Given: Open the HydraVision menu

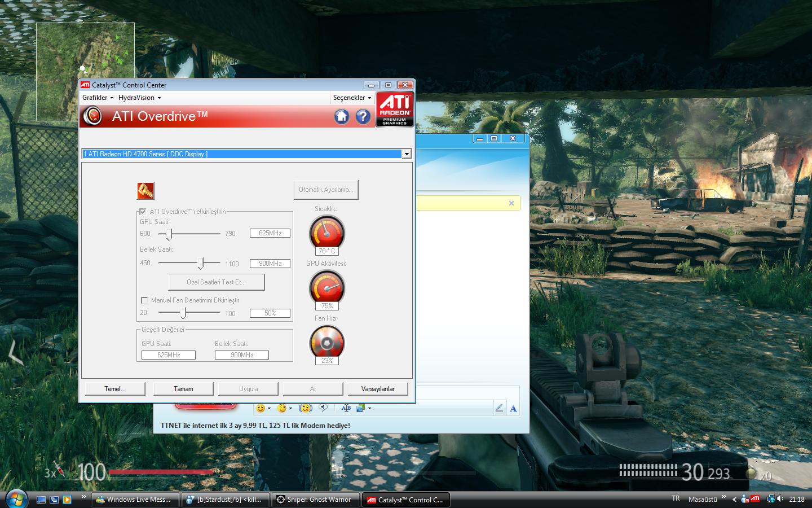Looking at the screenshot, I should click(139, 98).
